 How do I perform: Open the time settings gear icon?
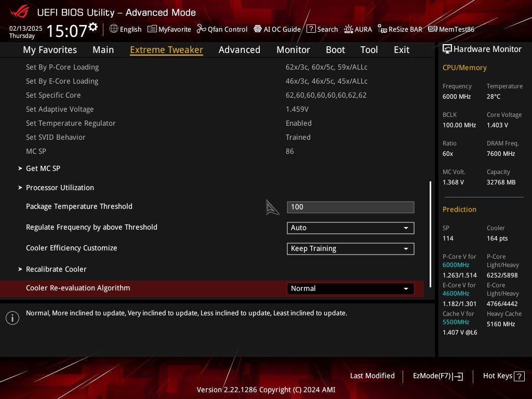coord(93,27)
